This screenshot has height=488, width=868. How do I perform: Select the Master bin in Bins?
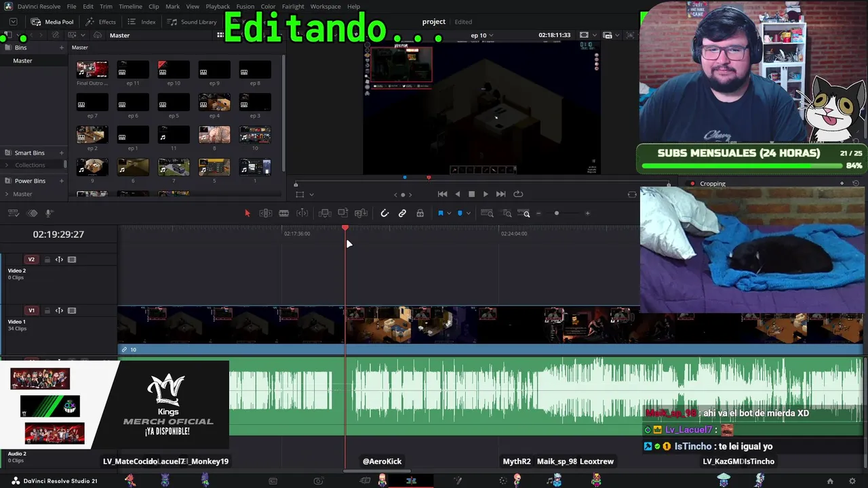(x=22, y=61)
